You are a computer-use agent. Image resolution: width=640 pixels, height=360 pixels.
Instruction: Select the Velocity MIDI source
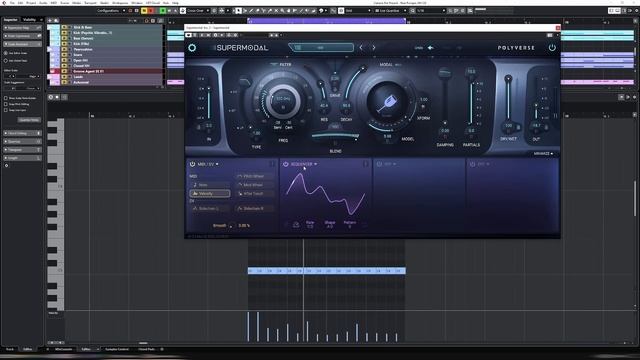209,193
